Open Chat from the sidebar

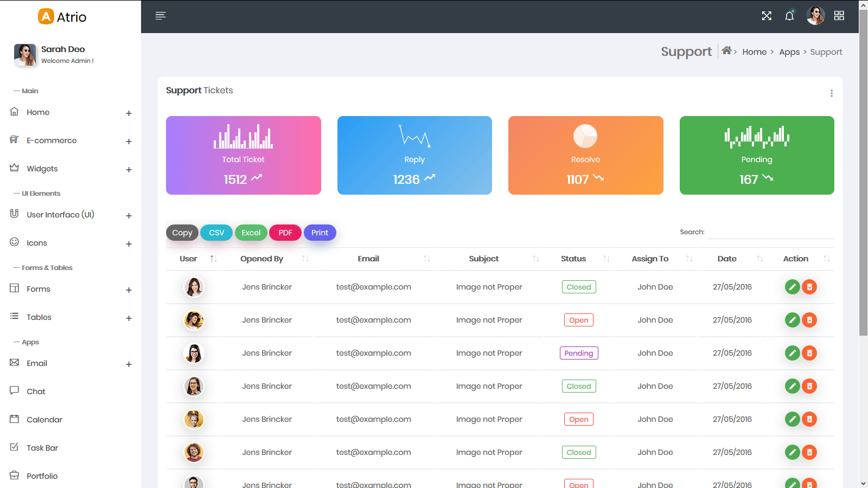pyautogui.click(x=36, y=391)
